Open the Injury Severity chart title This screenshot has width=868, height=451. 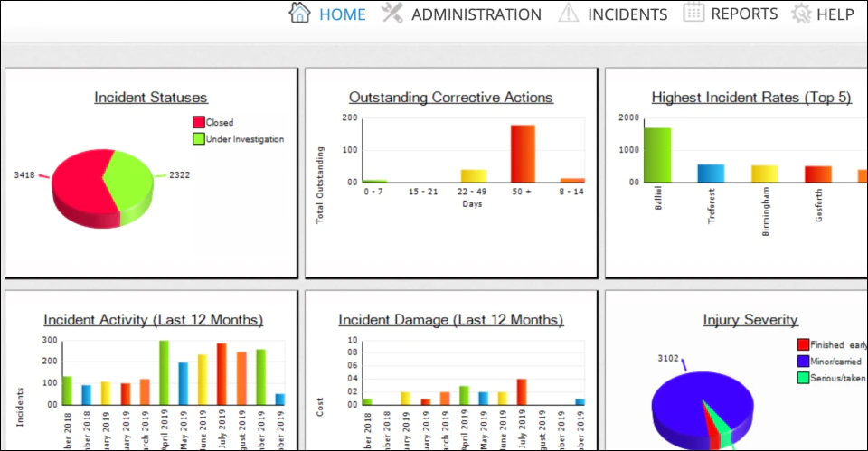click(750, 320)
